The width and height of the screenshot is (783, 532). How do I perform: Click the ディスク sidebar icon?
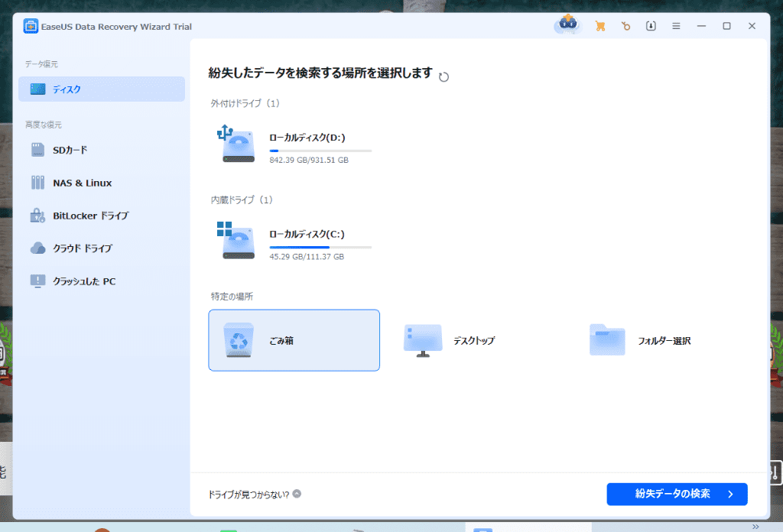(37, 89)
